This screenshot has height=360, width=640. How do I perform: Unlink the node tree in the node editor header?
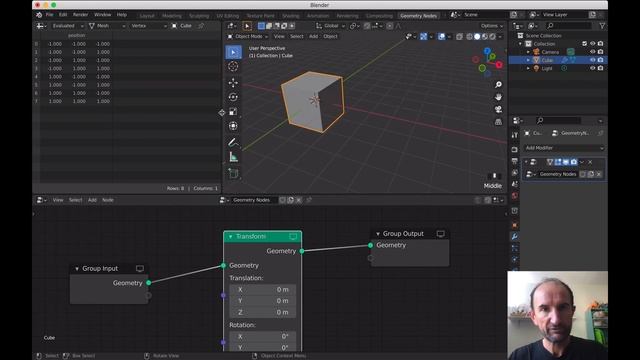click(299, 200)
